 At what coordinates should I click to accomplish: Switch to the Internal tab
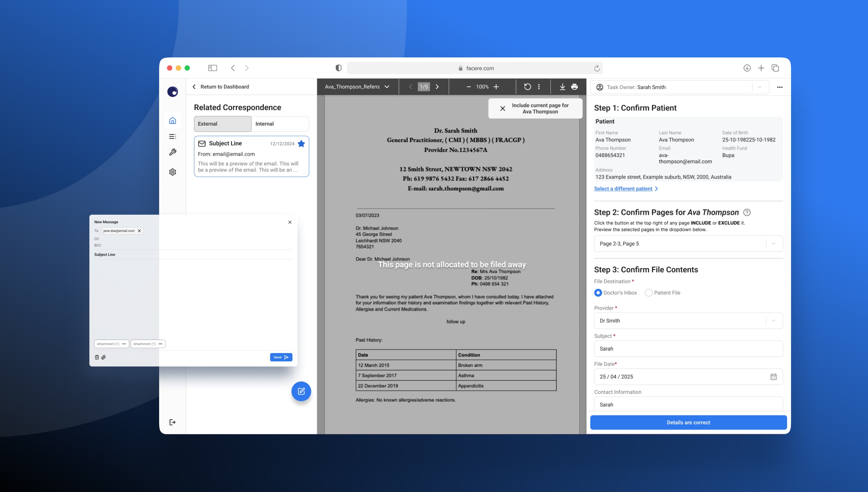pos(280,124)
